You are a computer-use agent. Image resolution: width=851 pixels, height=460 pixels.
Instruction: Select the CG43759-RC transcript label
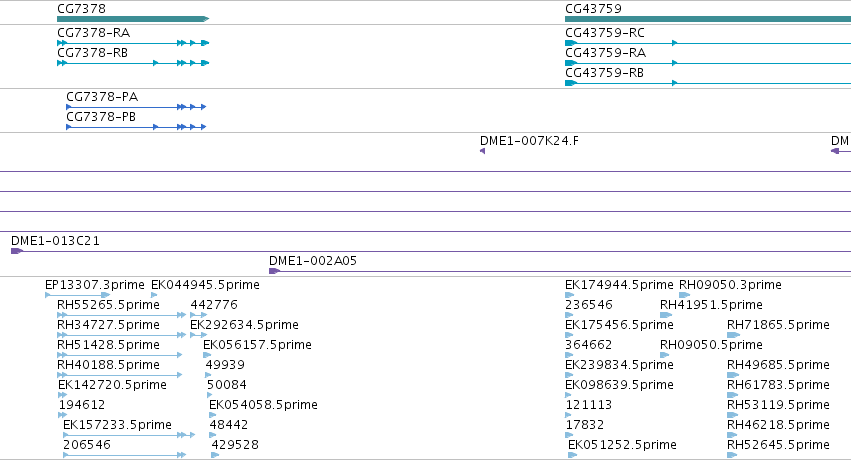pos(605,33)
